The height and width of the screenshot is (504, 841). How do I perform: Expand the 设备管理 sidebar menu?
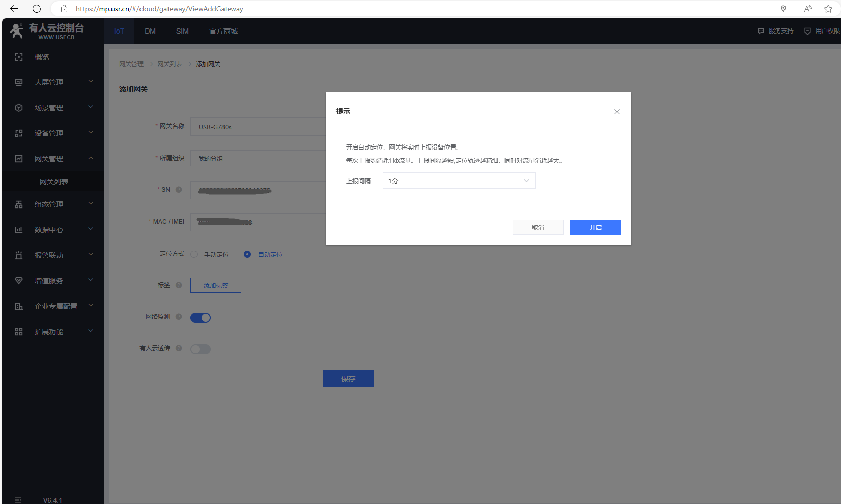click(53, 133)
